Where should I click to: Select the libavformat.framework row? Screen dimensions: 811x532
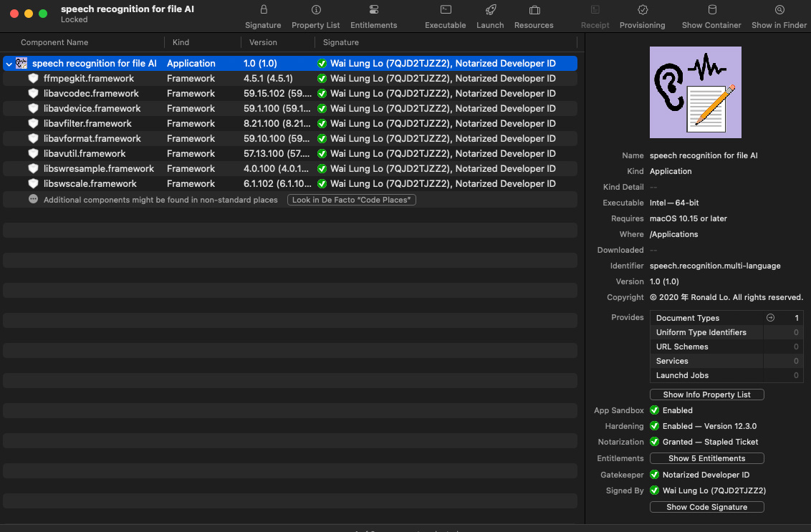pos(290,139)
